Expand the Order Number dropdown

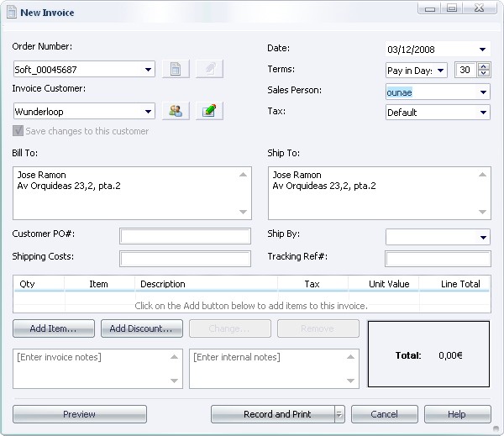coord(148,70)
